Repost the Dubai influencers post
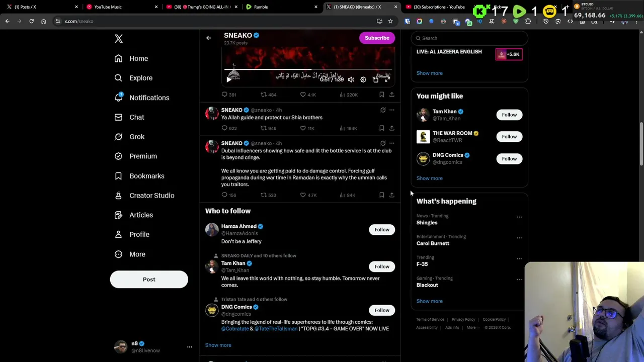The width and height of the screenshot is (644, 362). click(268, 195)
